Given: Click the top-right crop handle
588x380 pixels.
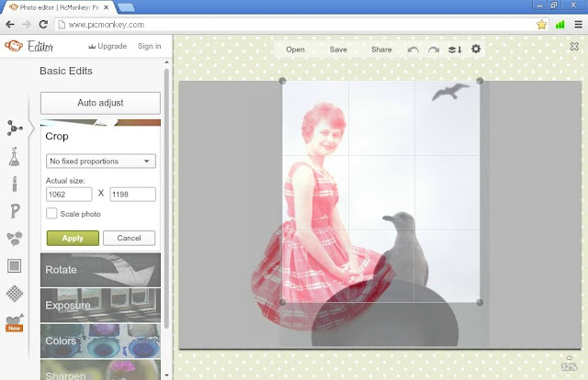Looking at the screenshot, I should click(x=480, y=81).
